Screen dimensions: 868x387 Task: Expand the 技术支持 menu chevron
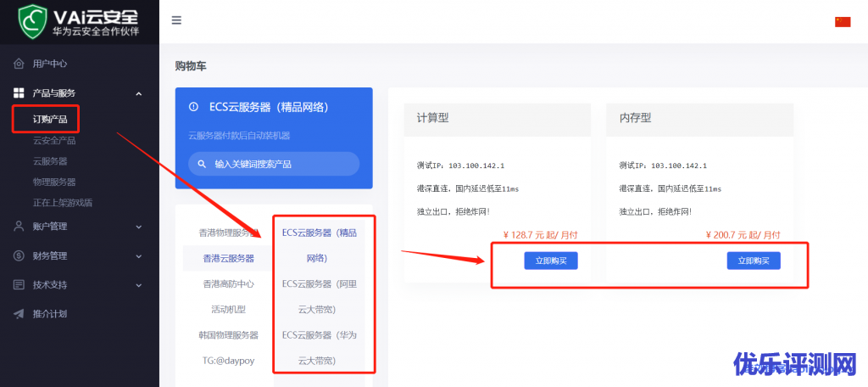coord(139,284)
